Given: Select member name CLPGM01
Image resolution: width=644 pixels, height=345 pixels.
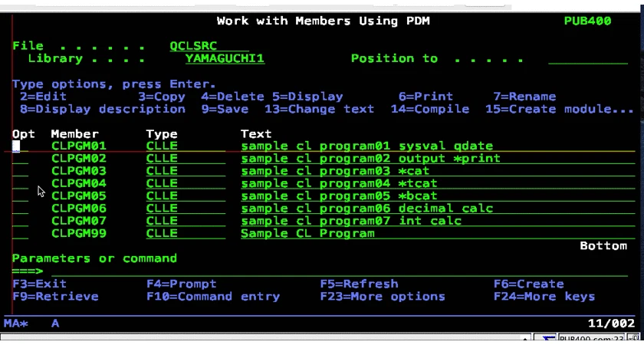Looking at the screenshot, I should 79,146.
